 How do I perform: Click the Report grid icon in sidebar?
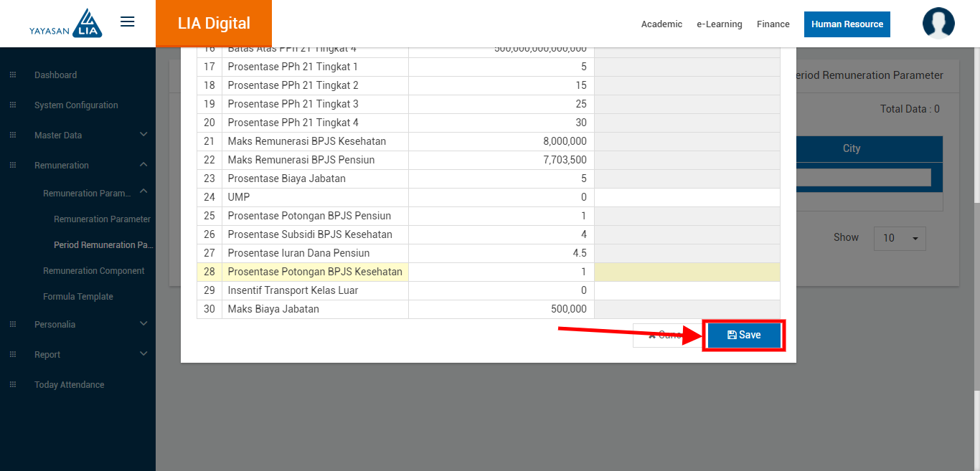pos(13,355)
